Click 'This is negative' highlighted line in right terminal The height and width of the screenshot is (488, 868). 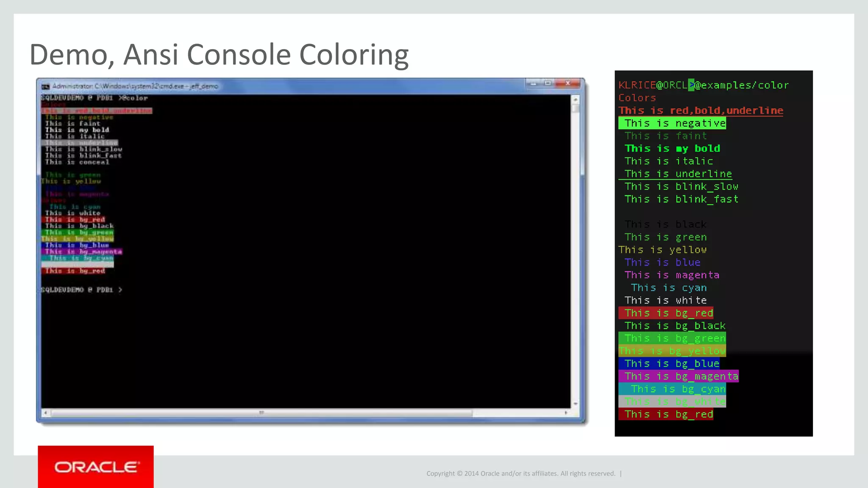[x=672, y=123]
